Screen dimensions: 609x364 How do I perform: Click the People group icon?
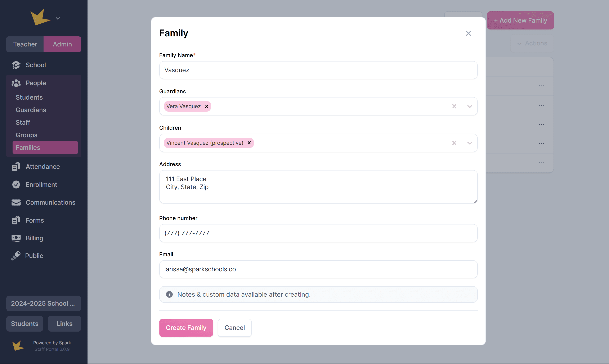pos(16,83)
